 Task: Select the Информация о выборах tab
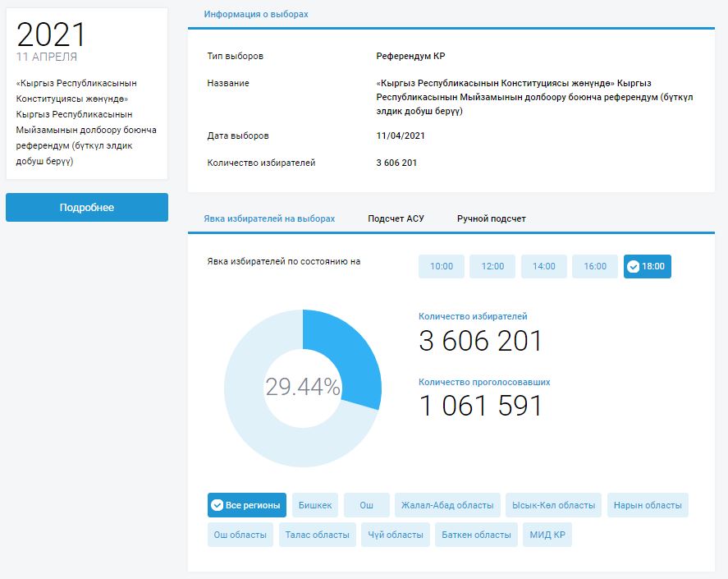(256, 14)
